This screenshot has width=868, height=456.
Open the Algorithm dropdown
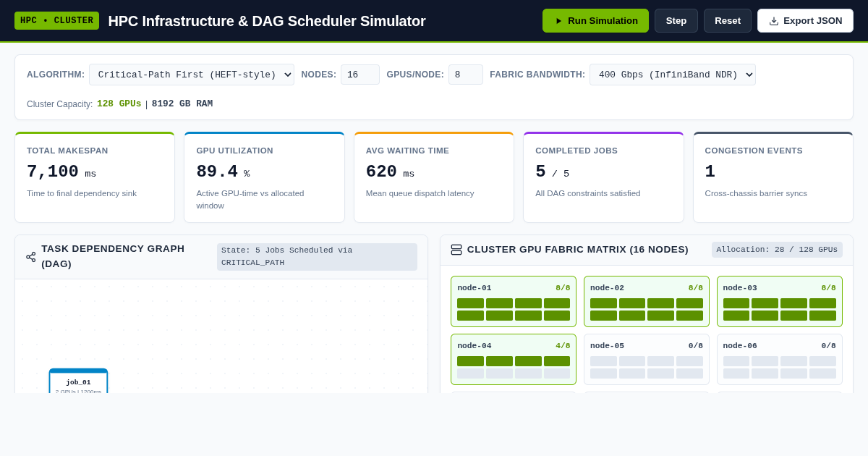point(192,75)
